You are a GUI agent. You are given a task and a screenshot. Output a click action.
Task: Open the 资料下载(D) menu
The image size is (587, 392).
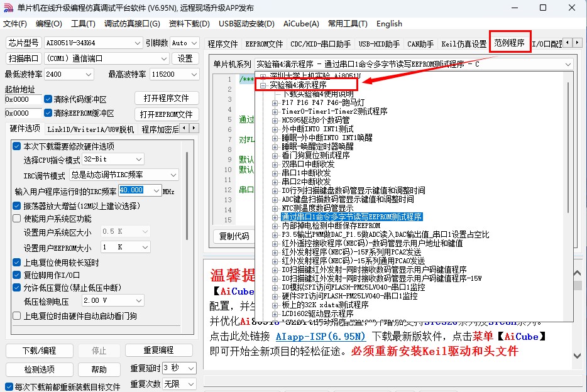point(189,24)
